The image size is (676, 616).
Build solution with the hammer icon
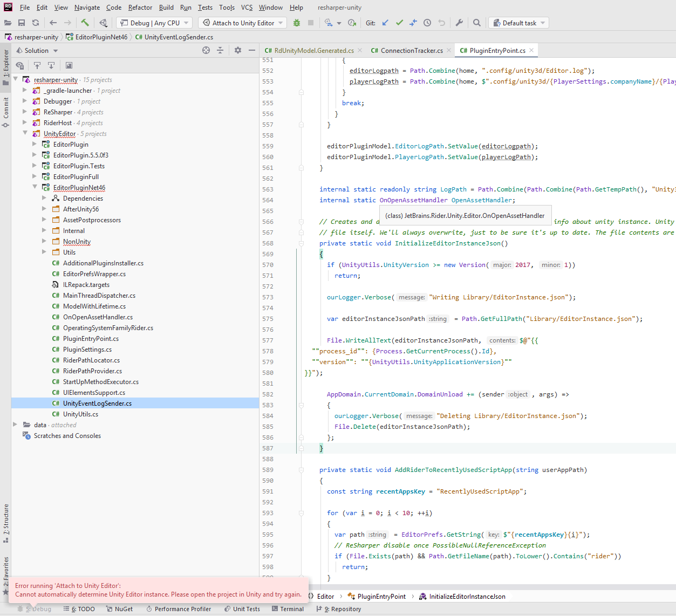tap(85, 23)
